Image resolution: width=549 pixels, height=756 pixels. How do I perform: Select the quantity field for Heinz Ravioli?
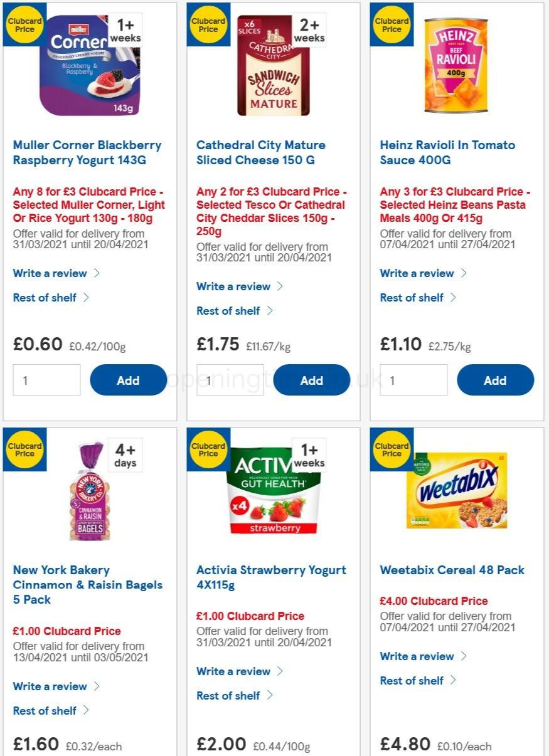(x=413, y=380)
